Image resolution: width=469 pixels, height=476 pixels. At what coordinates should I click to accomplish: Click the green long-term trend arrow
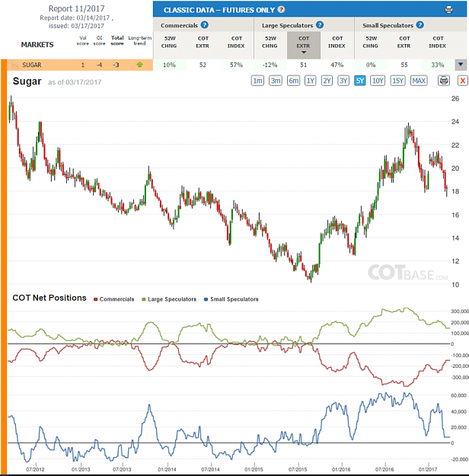point(139,65)
